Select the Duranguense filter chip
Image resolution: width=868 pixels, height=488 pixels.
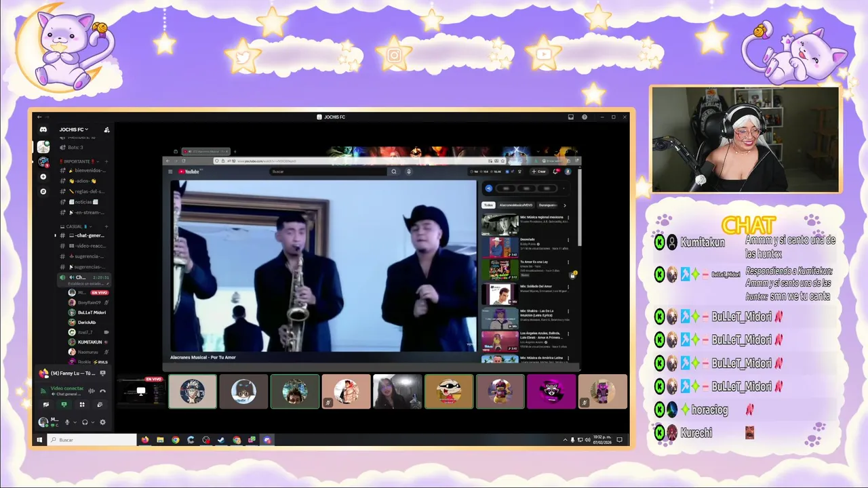[547, 205]
